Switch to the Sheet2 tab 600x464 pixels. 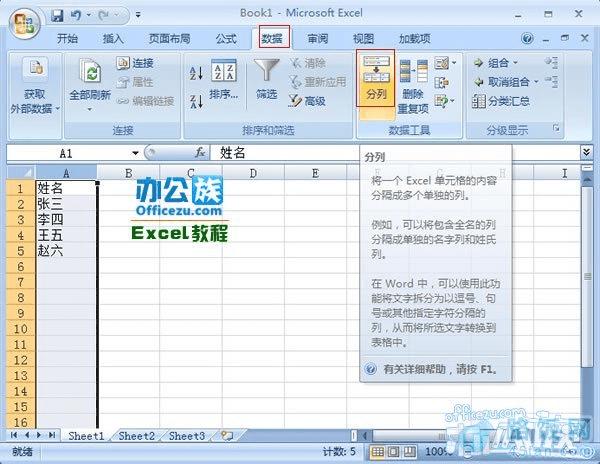(136, 436)
